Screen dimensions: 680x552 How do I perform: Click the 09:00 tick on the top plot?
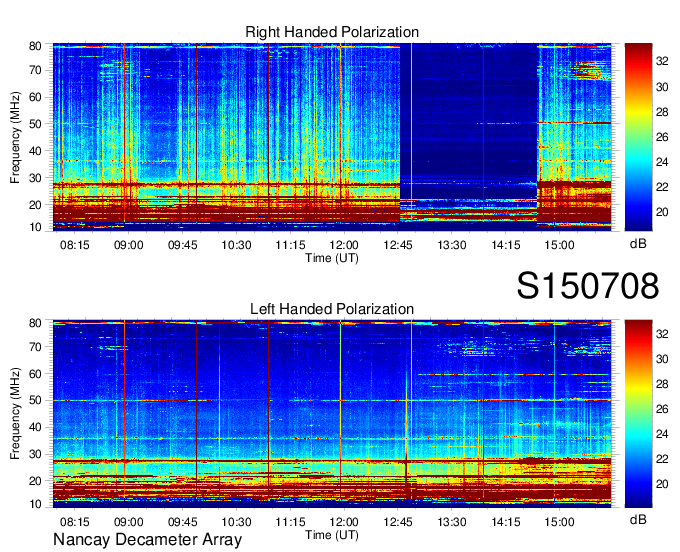(128, 245)
